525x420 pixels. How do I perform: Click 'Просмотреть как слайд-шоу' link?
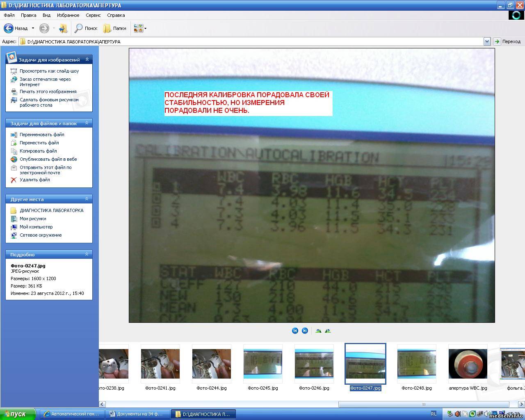pos(49,71)
